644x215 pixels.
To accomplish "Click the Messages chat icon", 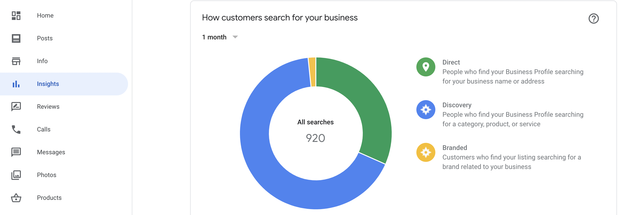I will pos(16,152).
